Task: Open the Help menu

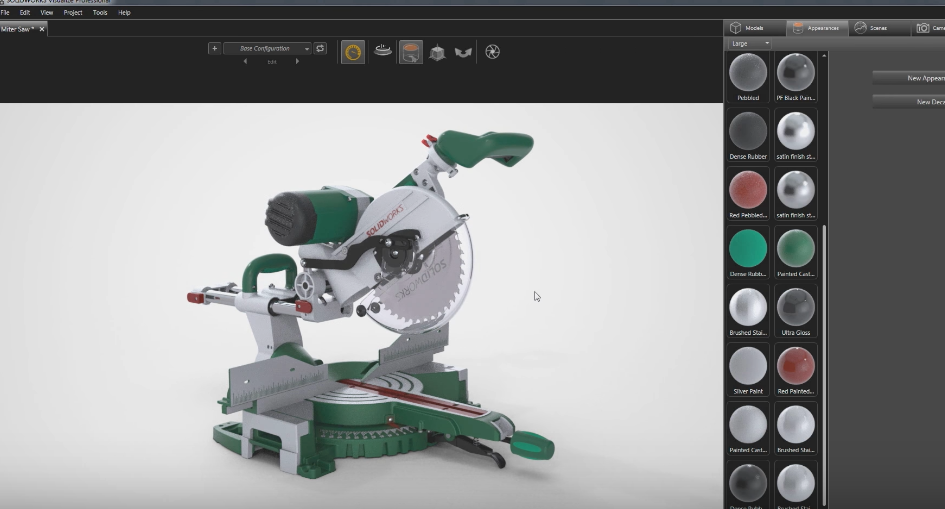Action: click(x=124, y=12)
